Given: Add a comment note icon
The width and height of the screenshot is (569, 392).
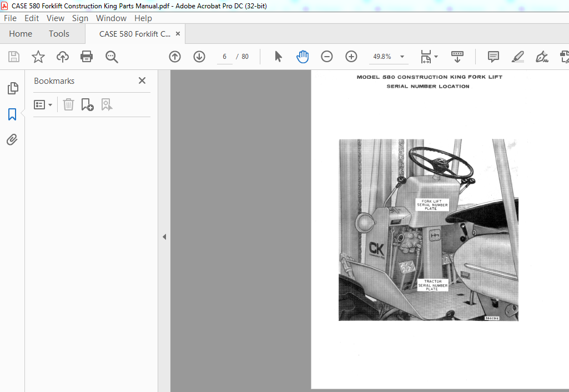Looking at the screenshot, I should pyautogui.click(x=493, y=57).
